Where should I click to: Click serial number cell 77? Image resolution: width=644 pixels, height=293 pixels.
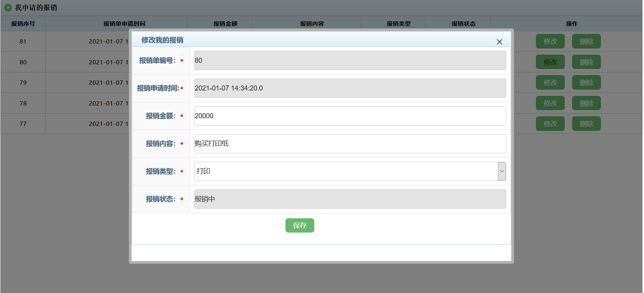23,124
